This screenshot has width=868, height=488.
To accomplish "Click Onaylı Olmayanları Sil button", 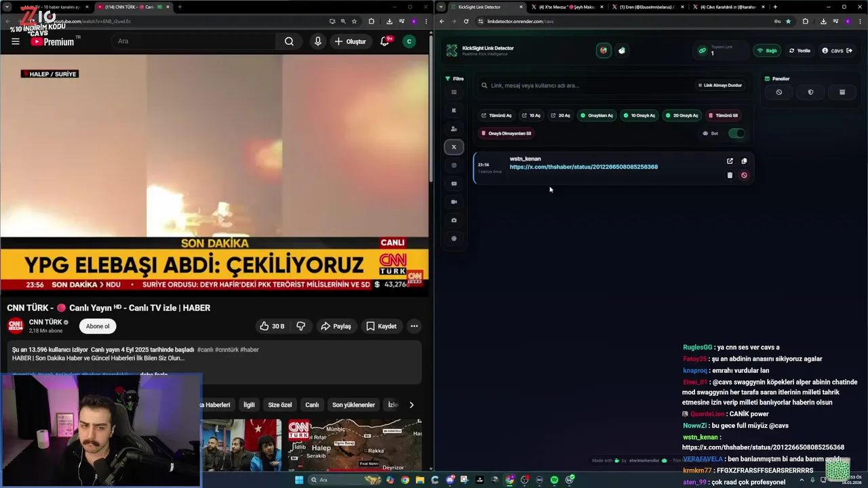I will tap(507, 134).
